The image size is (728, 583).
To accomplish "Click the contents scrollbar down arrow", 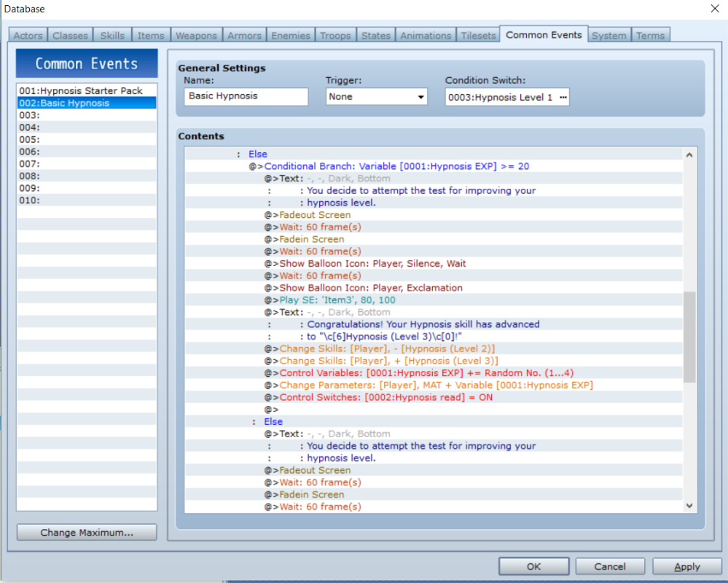I will [689, 506].
